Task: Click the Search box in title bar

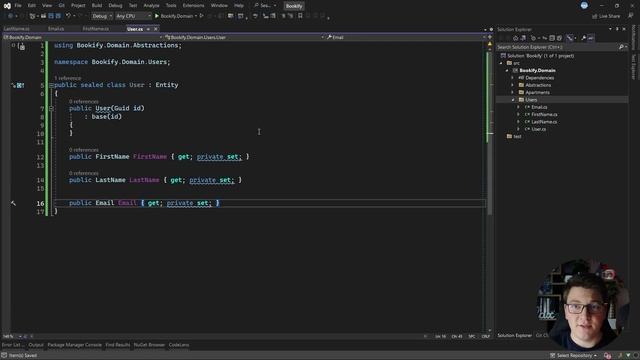Action: [265, 6]
